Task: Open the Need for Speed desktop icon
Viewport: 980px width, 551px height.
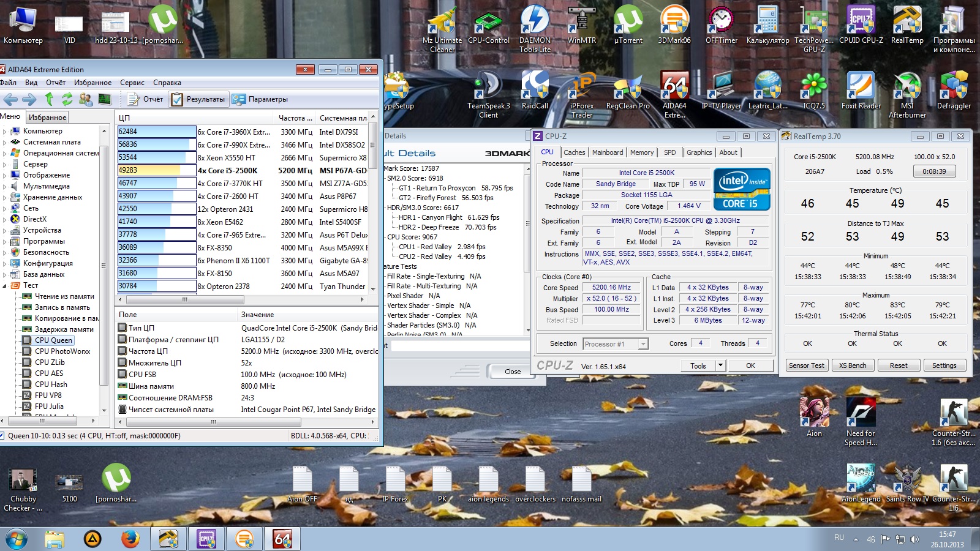Action: 861,422
